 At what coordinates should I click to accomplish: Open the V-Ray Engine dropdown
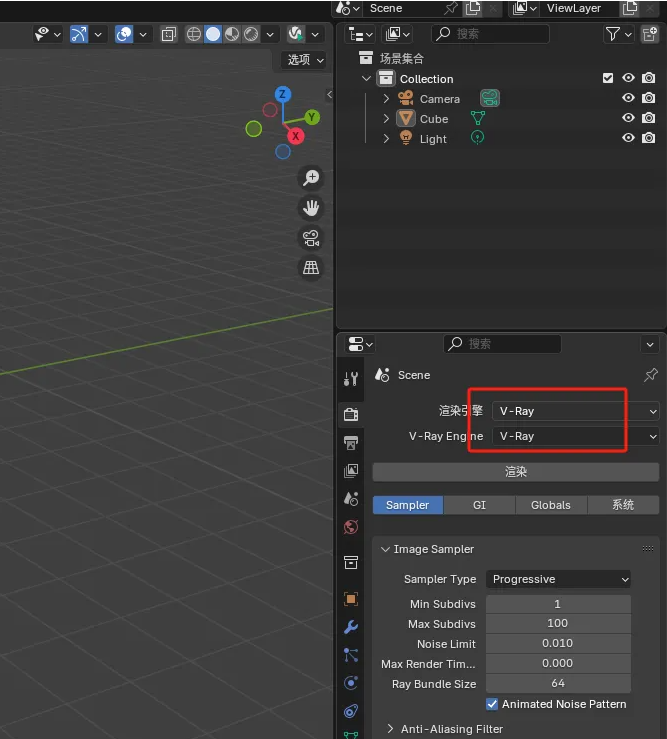point(576,436)
